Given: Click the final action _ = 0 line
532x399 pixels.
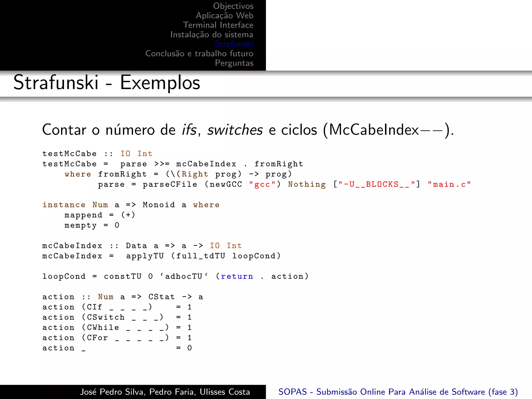Looking at the screenshot, I should (x=117, y=348).
